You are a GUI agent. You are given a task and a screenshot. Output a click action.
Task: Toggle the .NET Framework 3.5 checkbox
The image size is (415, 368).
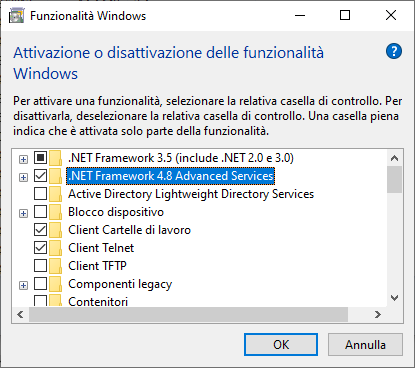40,158
